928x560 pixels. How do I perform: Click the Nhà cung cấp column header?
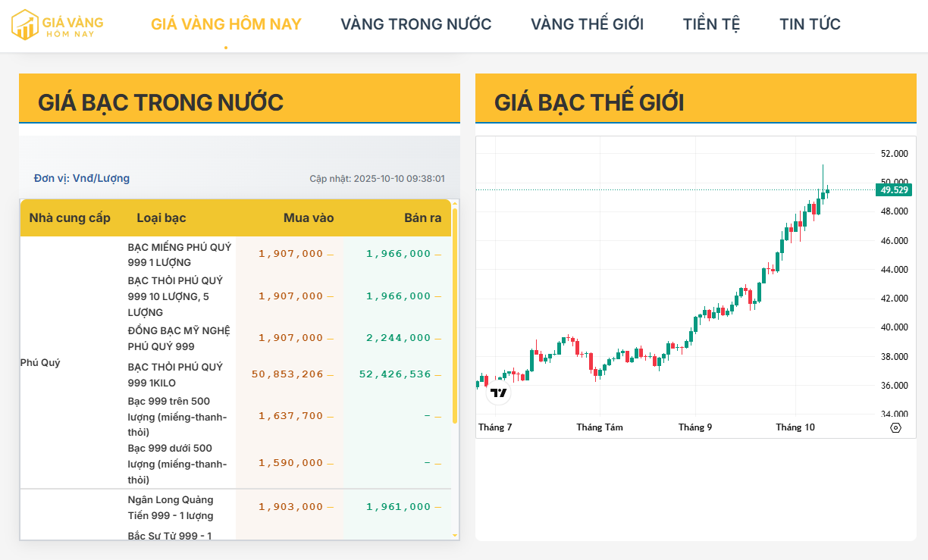point(70,218)
